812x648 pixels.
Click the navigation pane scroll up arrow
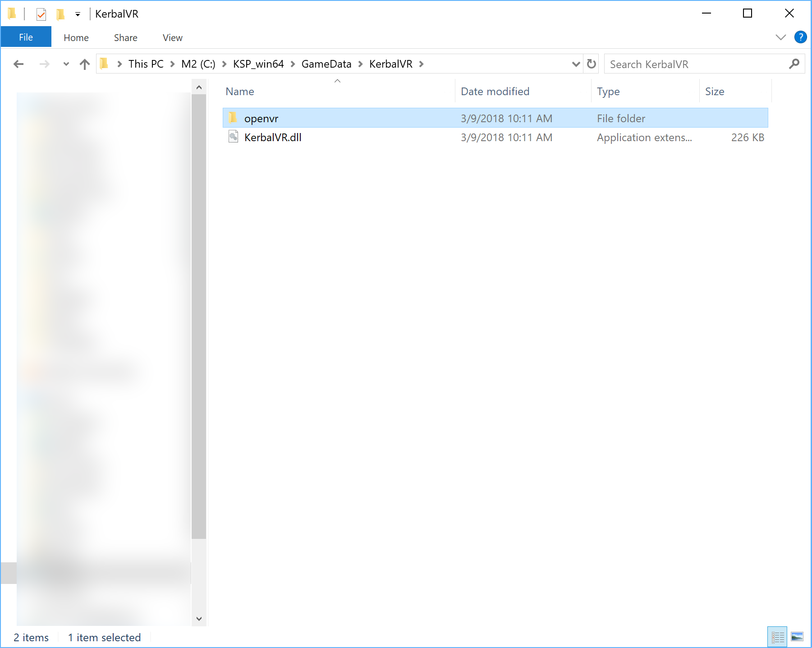coord(199,87)
